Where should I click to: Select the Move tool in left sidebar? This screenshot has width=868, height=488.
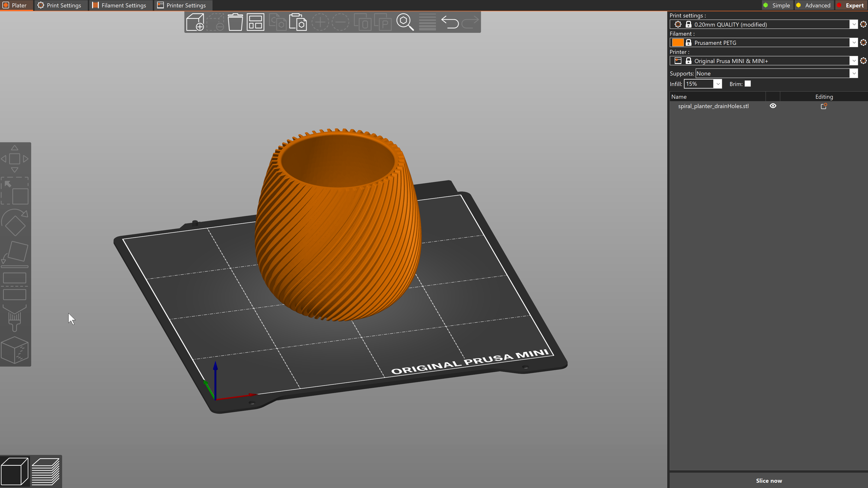[x=15, y=158]
